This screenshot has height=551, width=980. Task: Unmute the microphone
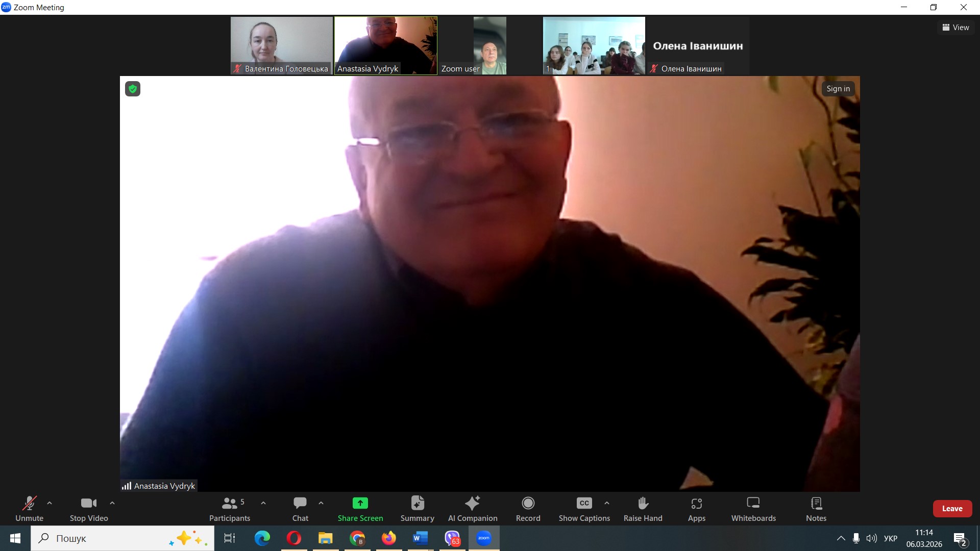[29, 509]
